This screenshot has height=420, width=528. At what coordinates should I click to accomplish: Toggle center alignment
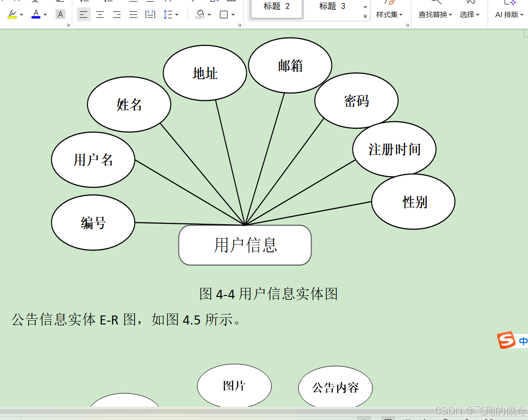[x=100, y=14]
